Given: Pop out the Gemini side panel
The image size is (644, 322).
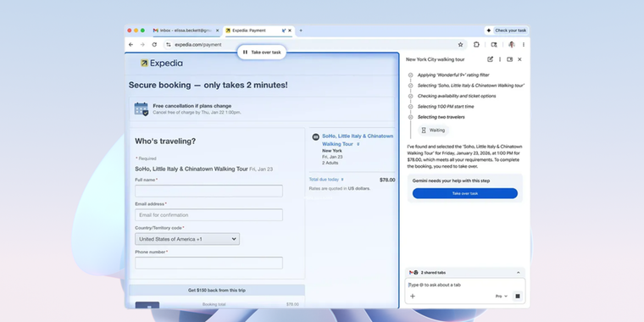Looking at the screenshot, I should click(x=510, y=59).
